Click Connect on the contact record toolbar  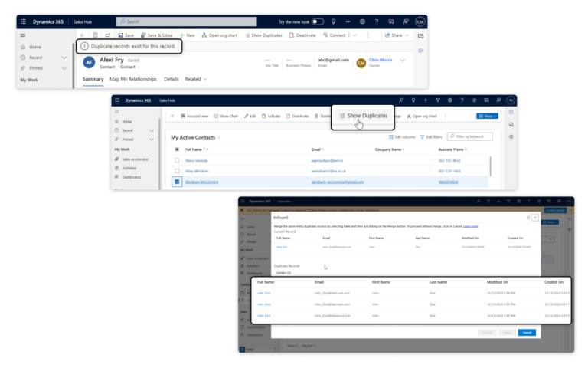click(x=334, y=35)
